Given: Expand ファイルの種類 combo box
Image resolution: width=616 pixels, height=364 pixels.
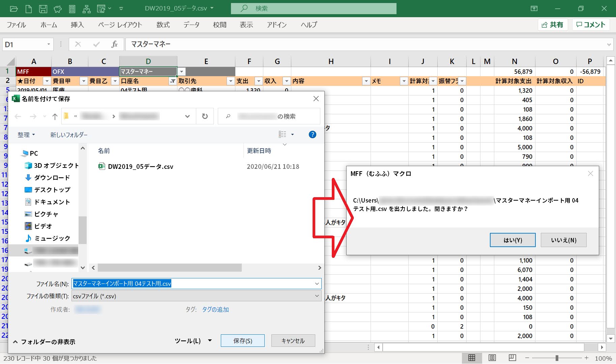Looking at the screenshot, I should click(x=317, y=296).
